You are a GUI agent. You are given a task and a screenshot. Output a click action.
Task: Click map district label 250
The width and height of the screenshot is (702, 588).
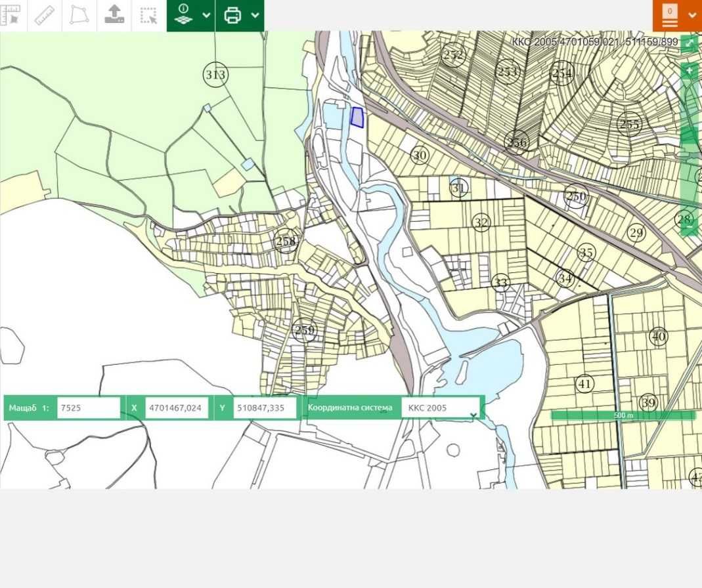(x=576, y=196)
